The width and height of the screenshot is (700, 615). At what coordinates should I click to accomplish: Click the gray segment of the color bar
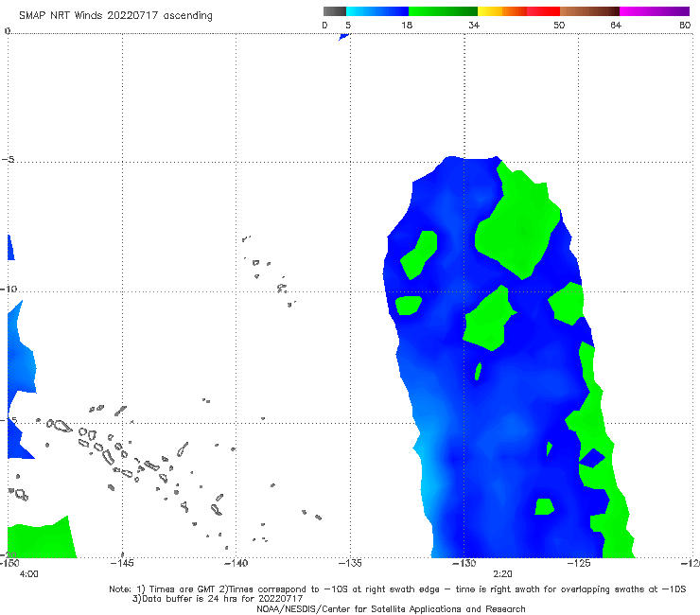point(334,11)
